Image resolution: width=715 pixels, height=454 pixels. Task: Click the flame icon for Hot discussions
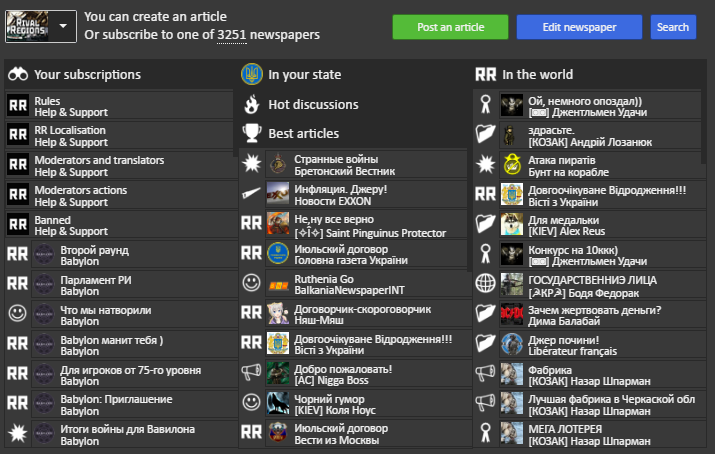click(251, 104)
